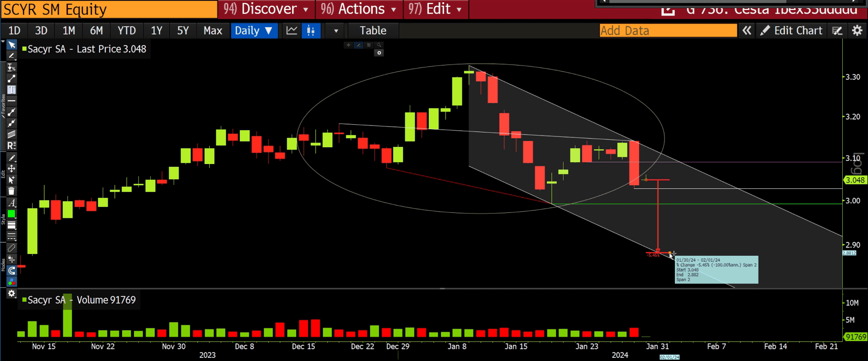Open the dashed line style picker
The image size is (868, 361).
tap(12, 237)
